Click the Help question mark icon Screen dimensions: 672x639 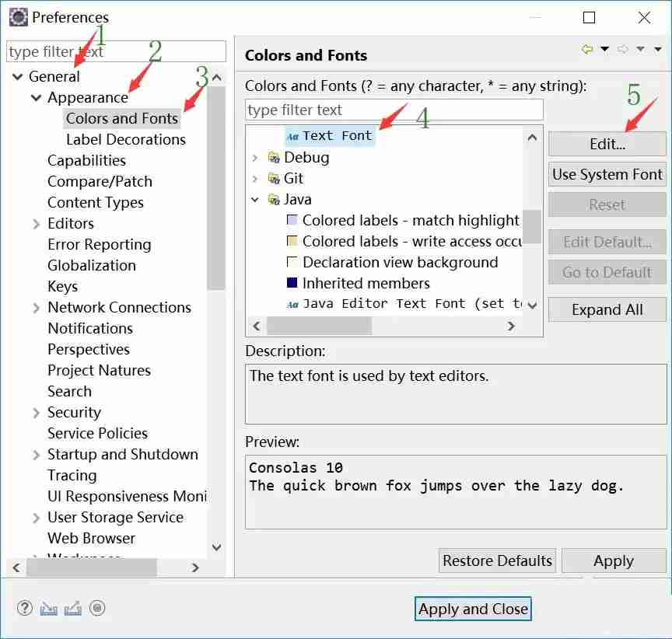pyautogui.click(x=25, y=609)
